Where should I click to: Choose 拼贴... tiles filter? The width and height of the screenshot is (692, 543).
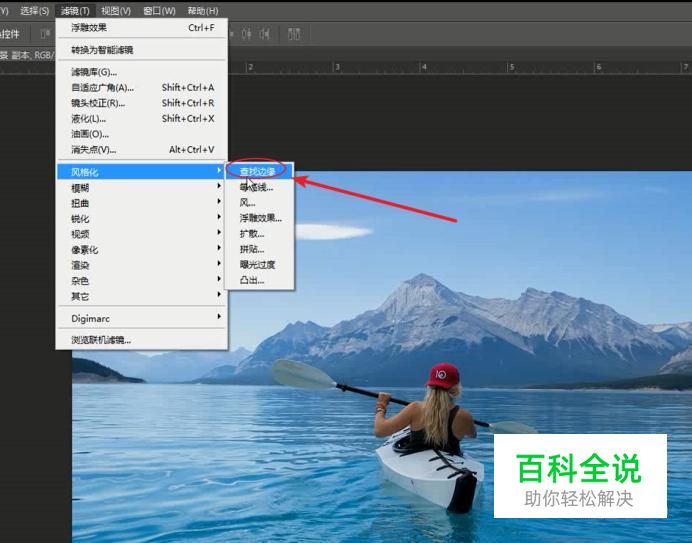point(260,249)
